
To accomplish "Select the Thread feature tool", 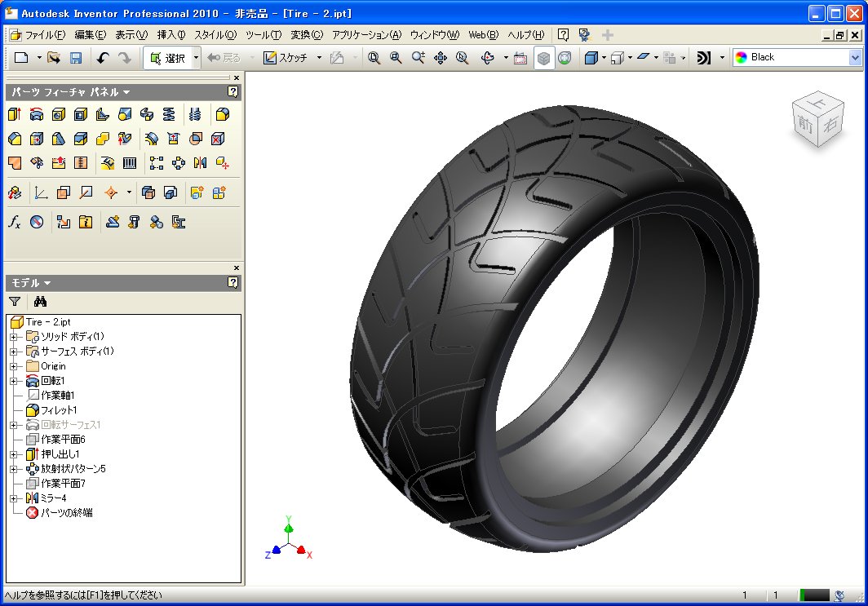I will [195, 114].
